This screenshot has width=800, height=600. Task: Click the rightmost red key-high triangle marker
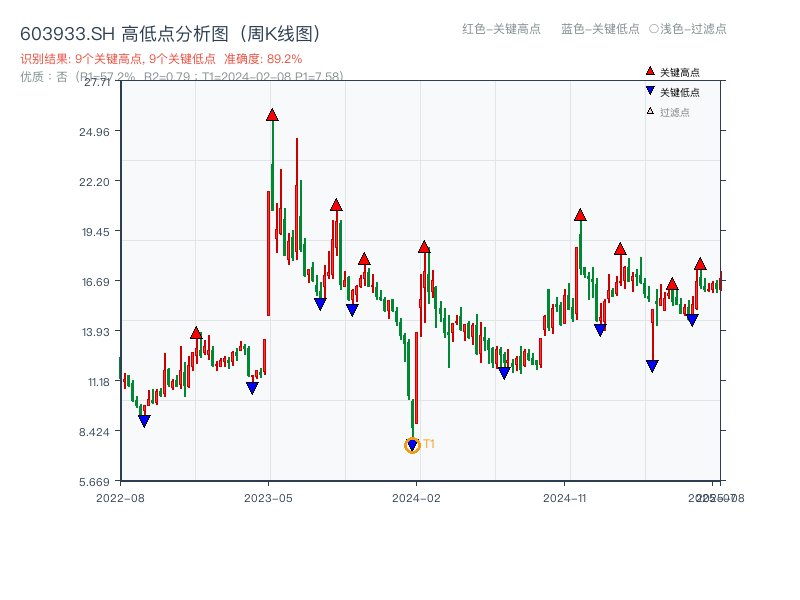pos(700,266)
